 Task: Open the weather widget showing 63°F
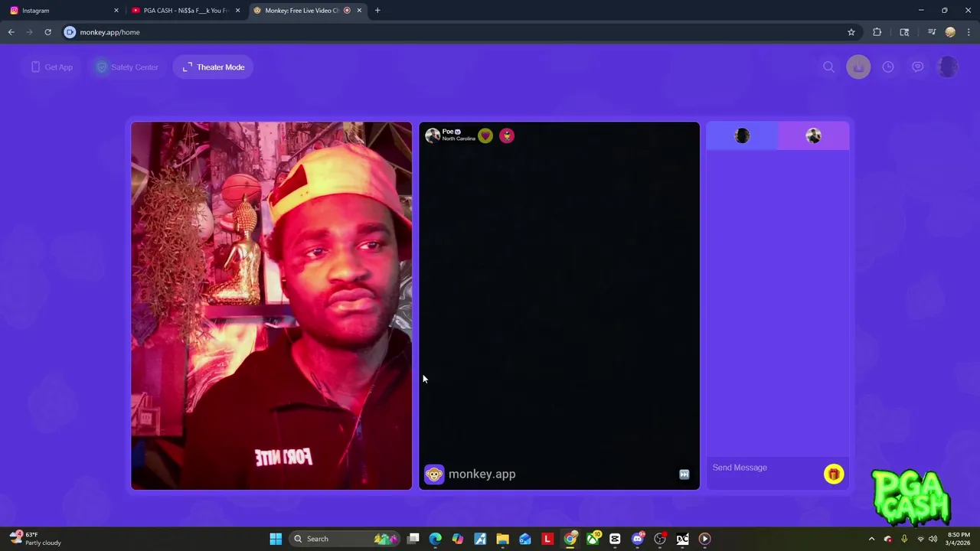[35, 539]
